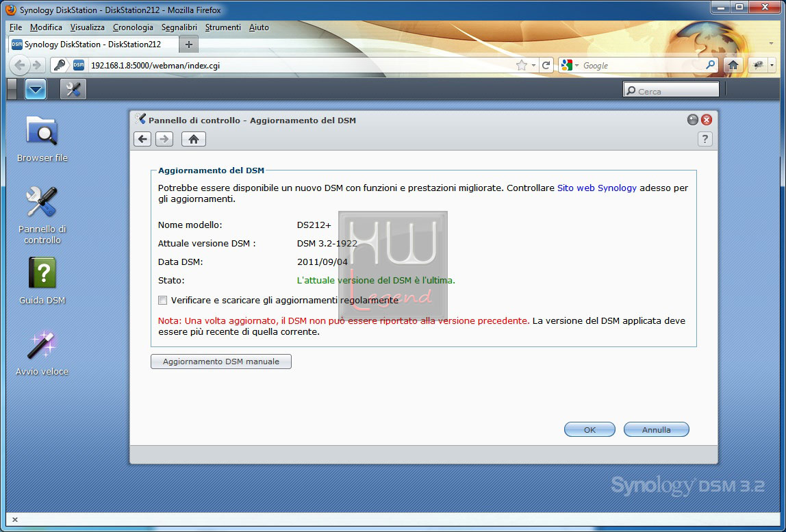Confirm with the OK button

[x=589, y=430]
